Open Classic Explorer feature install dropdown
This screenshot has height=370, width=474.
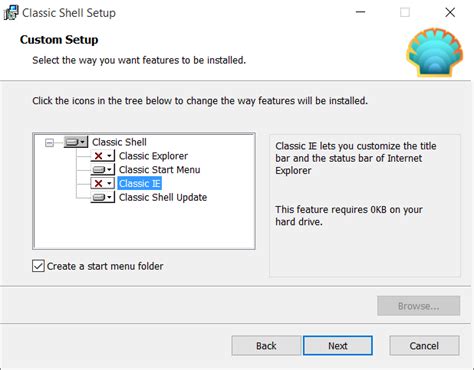pyautogui.click(x=103, y=156)
